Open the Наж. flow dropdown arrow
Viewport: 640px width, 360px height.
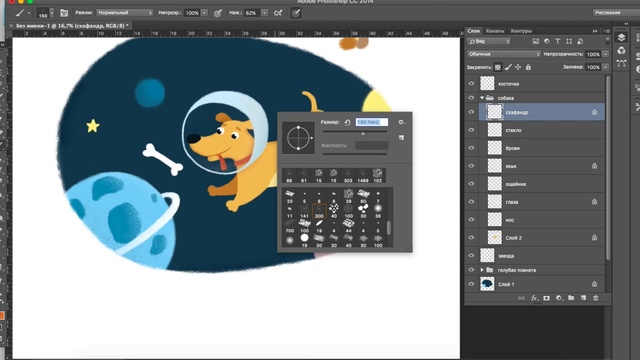pos(264,13)
